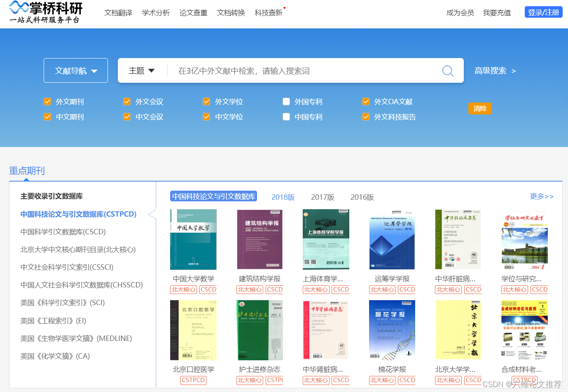Select 北京大学中文核心期刊目录(北大核心)
The width and height of the screenshot is (568, 392).
tap(78, 250)
